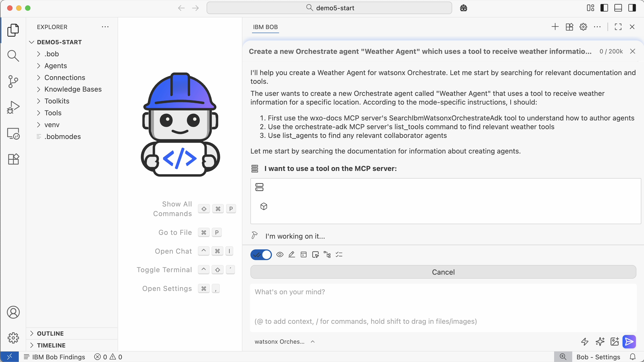Click the IBM Bob settings gear
Viewport: 644px width, 362px height.
(x=583, y=27)
